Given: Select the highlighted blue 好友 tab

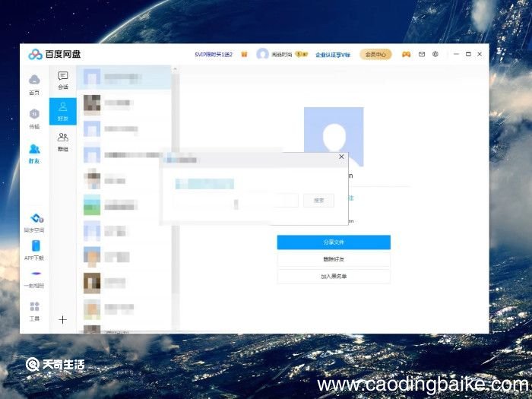Looking at the screenshot, I should coord(63,111).
